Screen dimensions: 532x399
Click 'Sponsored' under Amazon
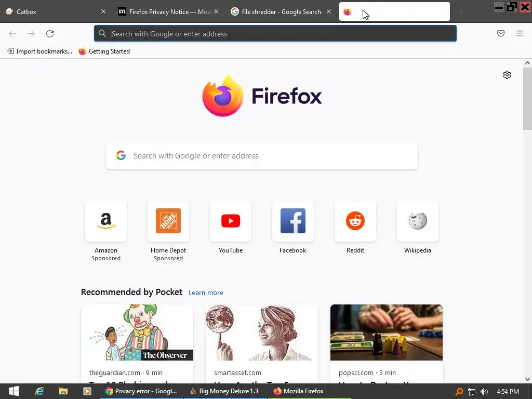coord(106,259)
